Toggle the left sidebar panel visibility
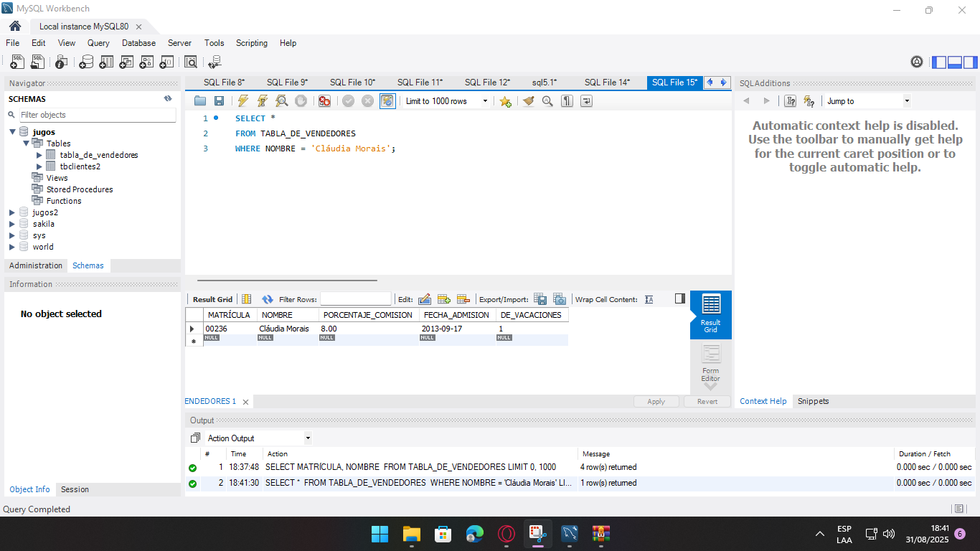 [939, 62]
